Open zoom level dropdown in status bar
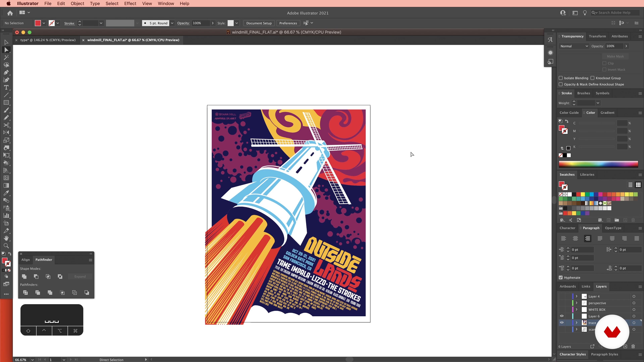This screenshot has height=362, width=644. tap(33, 360)
